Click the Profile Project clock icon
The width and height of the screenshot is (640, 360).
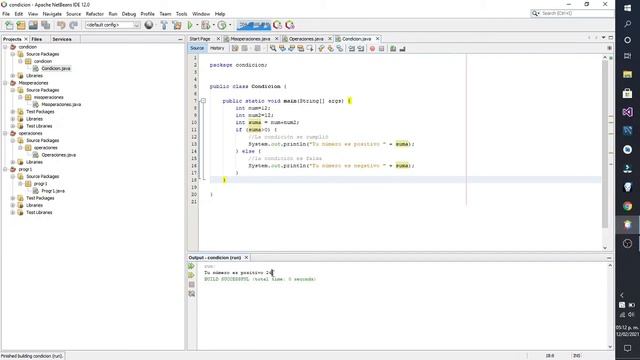coord(222,25)
